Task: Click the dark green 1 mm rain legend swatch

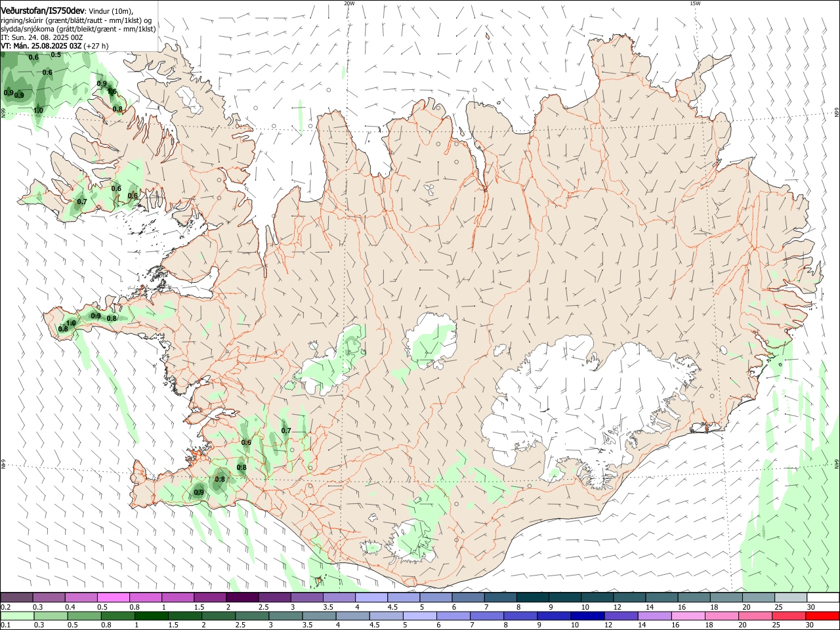Action: (151, 616)
